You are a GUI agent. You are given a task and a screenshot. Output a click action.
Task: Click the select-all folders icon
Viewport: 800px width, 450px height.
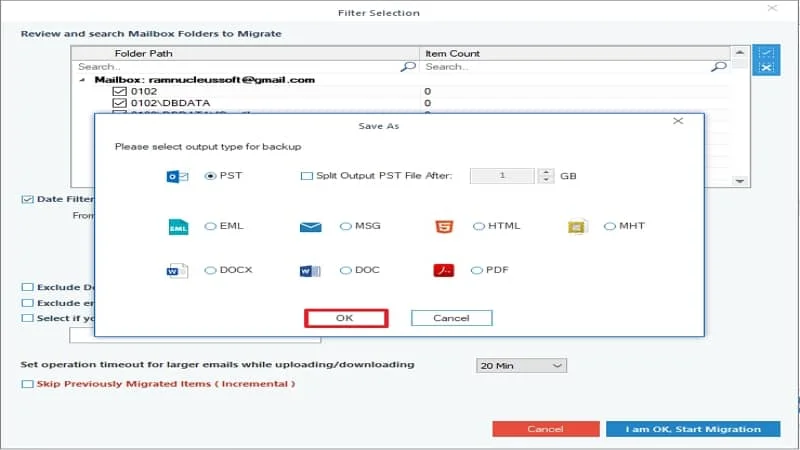(x=766, y=53)
